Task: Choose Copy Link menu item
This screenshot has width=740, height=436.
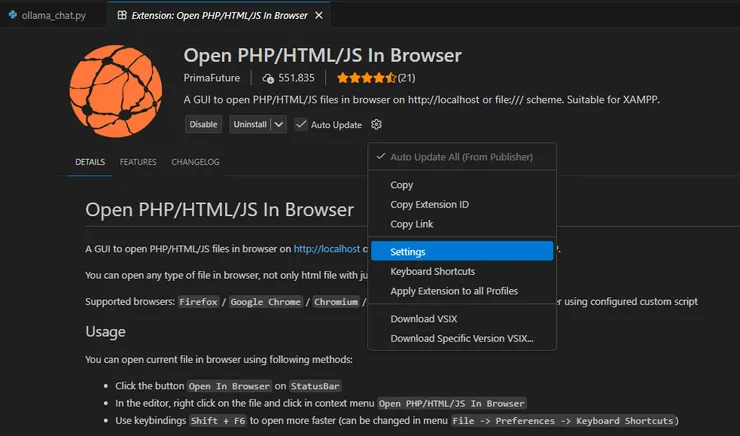Action: click(462, 224)
